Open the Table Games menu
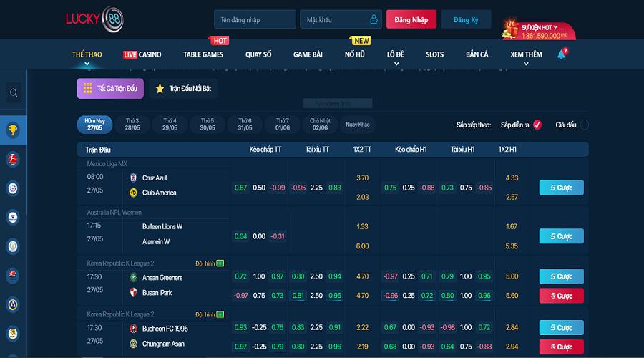 [203, 54]
